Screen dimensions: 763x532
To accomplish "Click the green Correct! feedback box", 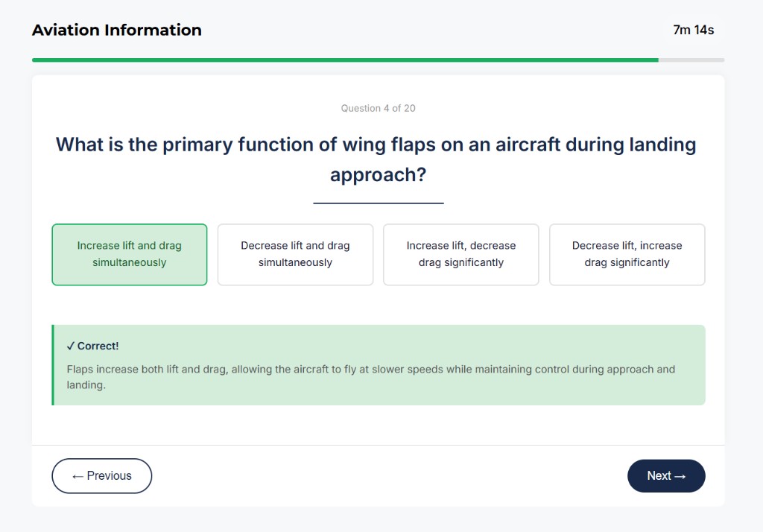I will 378,364.
